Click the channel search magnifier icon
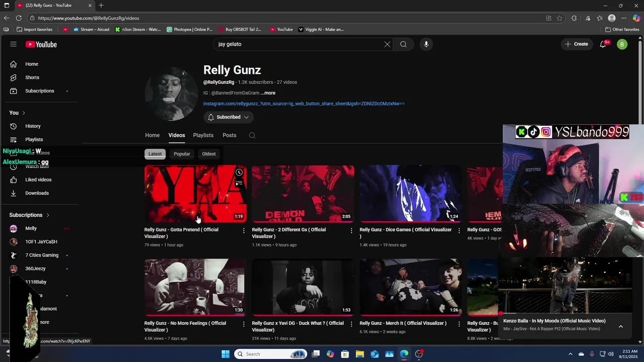The height and width of the screenshot is (362, 644). (x=252, y=135)
